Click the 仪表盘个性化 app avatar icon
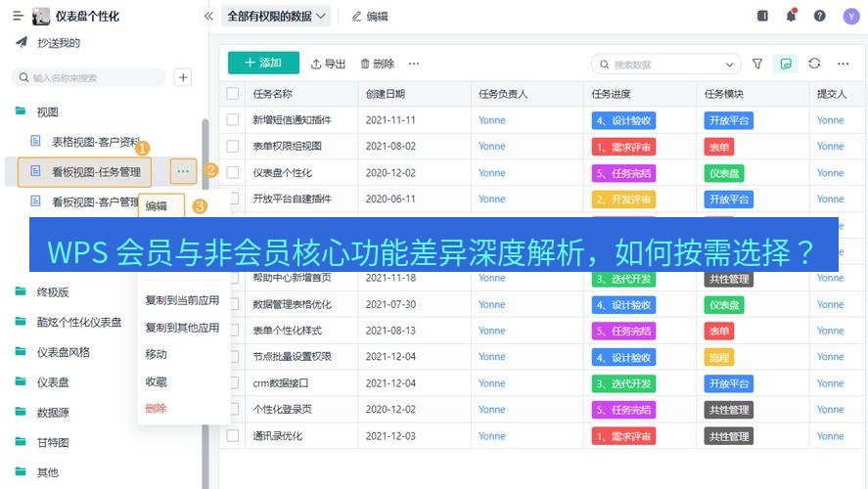Viewport: 868px width, 489px height. (x=40, y=17)
